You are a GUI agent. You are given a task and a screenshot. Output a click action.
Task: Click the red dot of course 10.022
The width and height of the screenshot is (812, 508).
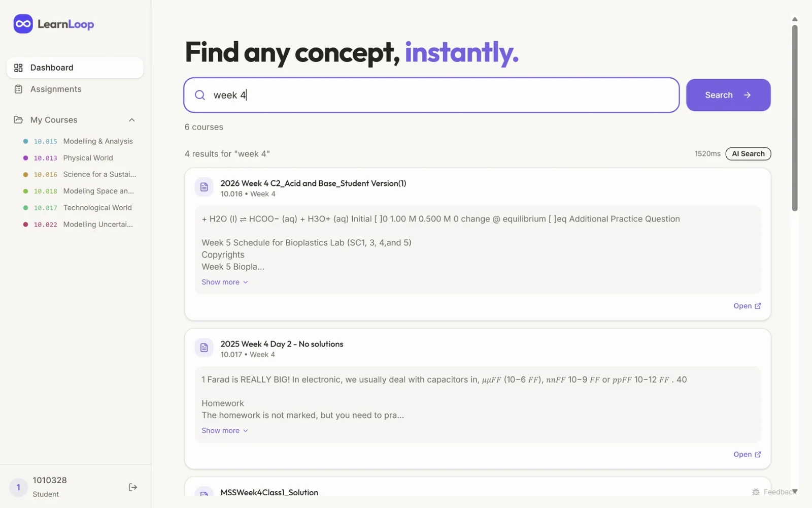pyautogui.click(x=25, y=224)
